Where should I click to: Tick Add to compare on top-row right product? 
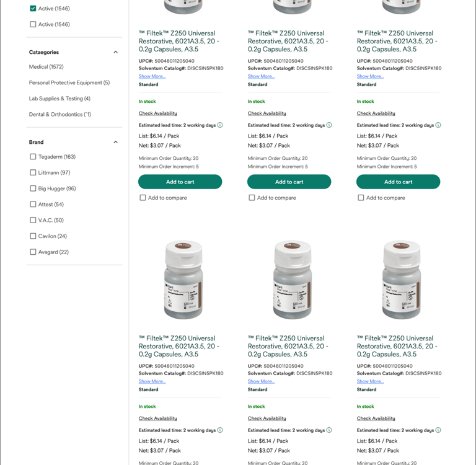point(361,198)
